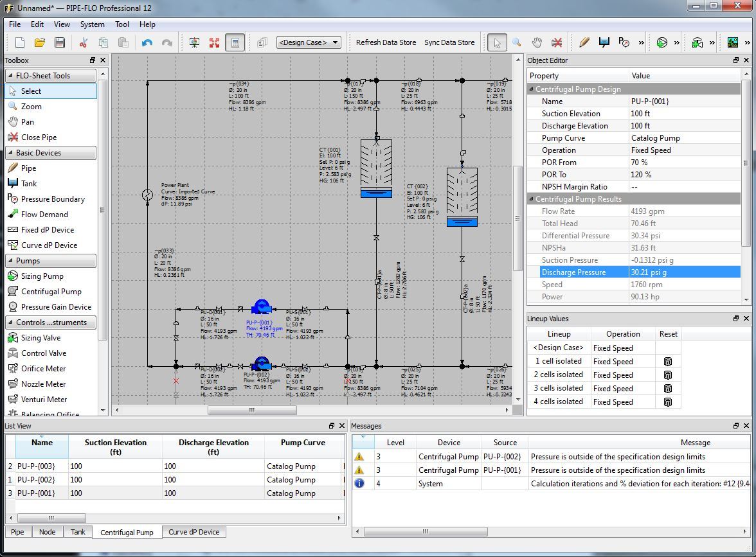Screen dimensions: 756x557
Task: Choose the Sizing Pump tool
Action: pos(42,276)
